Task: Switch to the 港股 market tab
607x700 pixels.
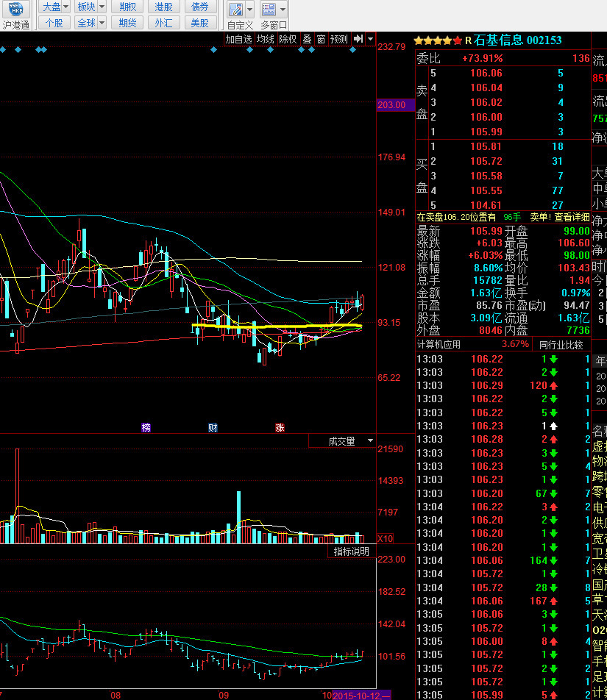Action: point(164,7)
